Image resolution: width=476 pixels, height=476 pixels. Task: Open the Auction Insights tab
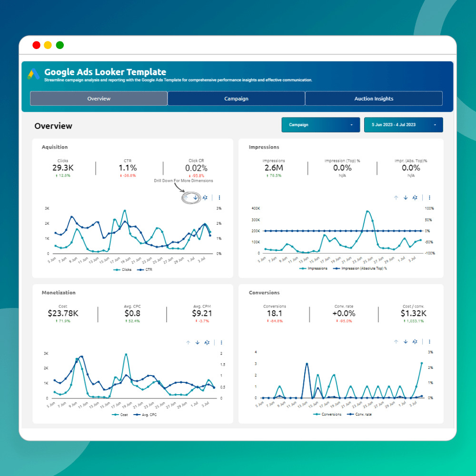(374, 99)
